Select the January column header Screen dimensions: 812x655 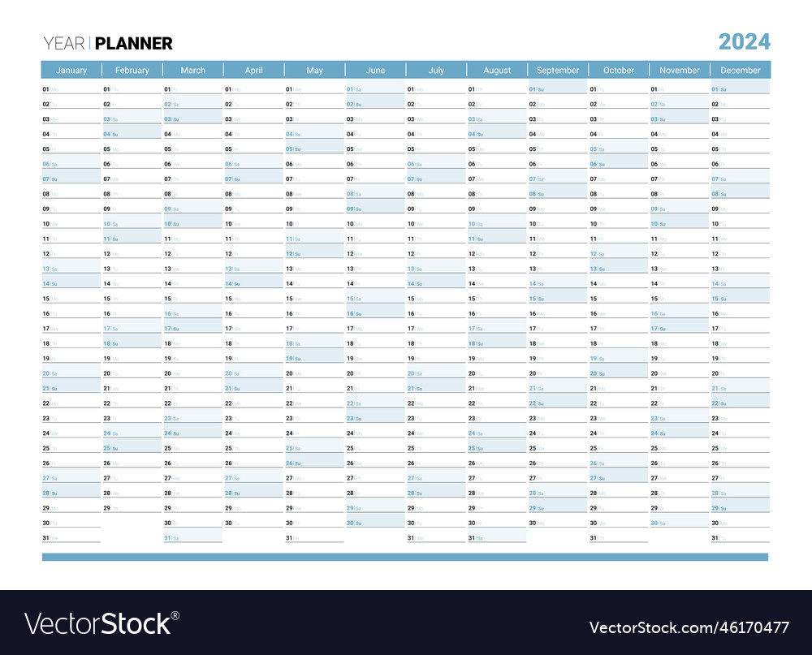[71, 70]
